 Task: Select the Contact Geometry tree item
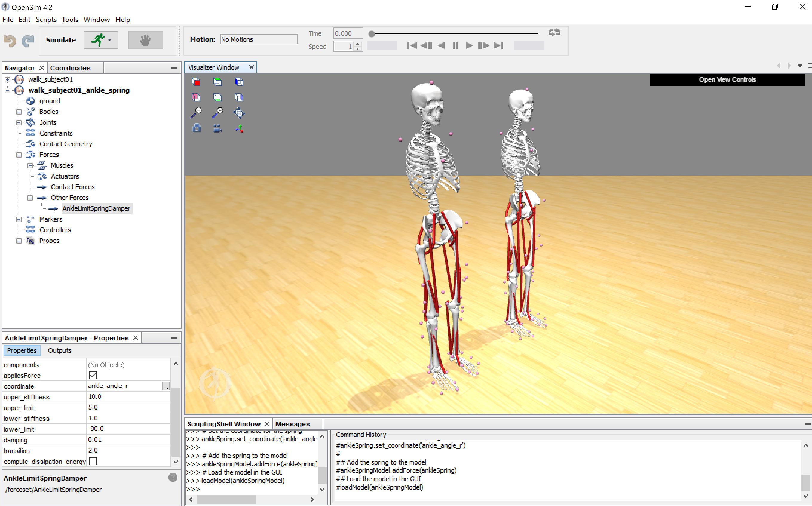coord(66,144)
